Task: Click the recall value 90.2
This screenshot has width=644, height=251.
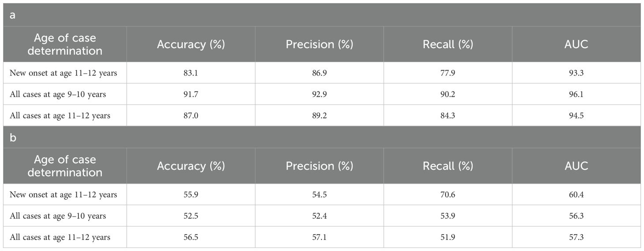Action: click(x=448, y=94)
